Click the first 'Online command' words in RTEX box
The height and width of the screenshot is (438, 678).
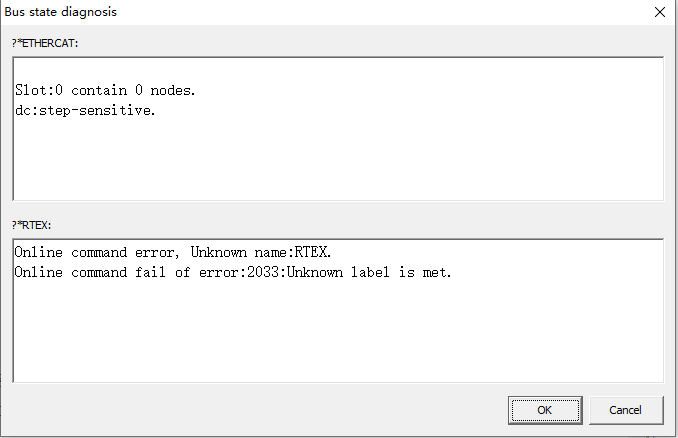tap(71, 252)
